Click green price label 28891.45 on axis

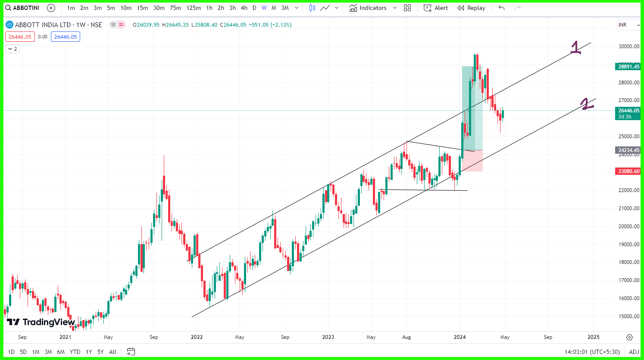[628, 66]
